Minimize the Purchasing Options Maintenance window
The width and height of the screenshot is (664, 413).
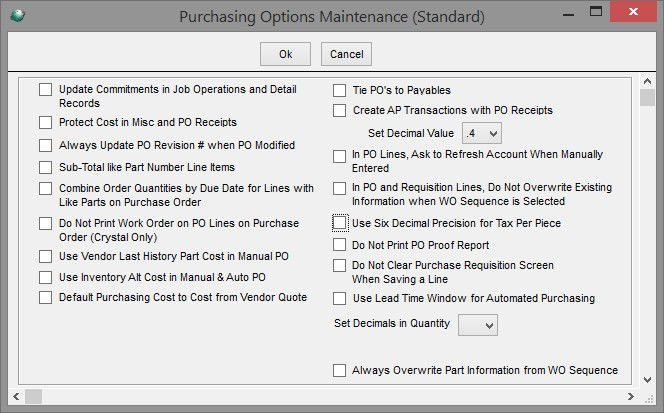click(x=569, y=14)
